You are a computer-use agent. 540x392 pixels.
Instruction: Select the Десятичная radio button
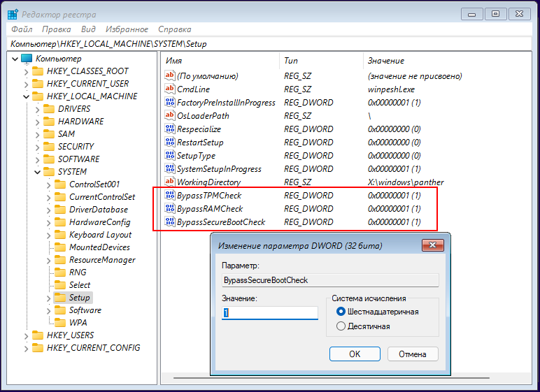341,326
